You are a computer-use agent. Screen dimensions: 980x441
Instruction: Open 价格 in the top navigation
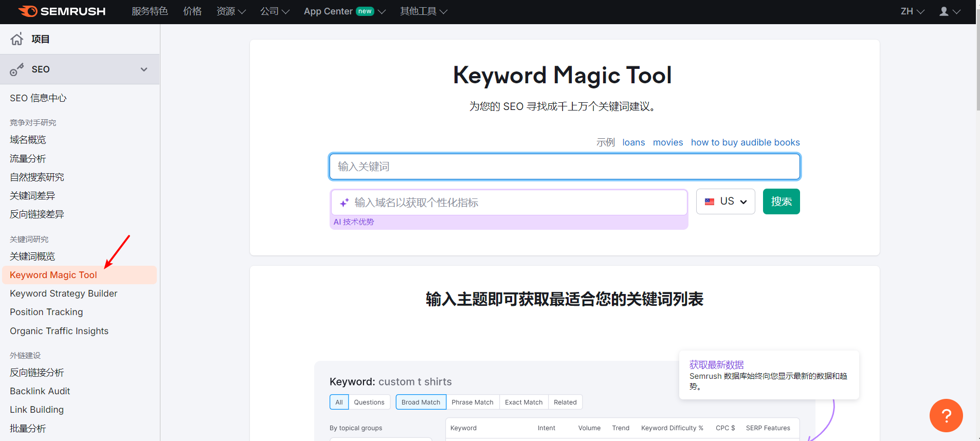click(x=192, y=11)
